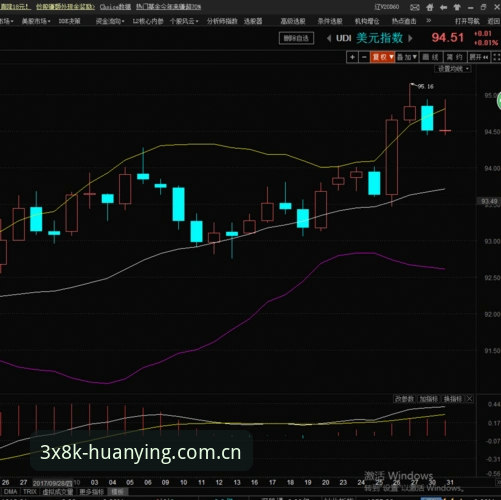
Task: Expand more menu items with » chevron
Action: tap(428, 21)
